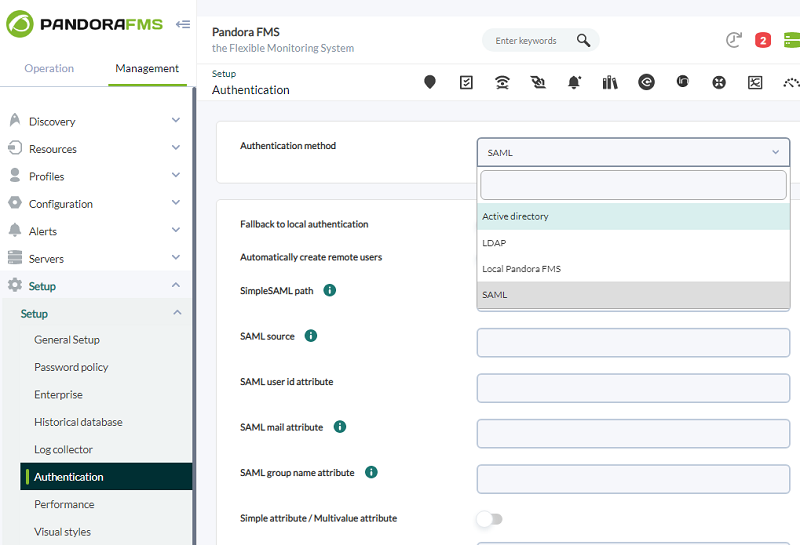Screen dimensions: 800x545
Task: Show info for SAML source
Action: click(311, 336)
